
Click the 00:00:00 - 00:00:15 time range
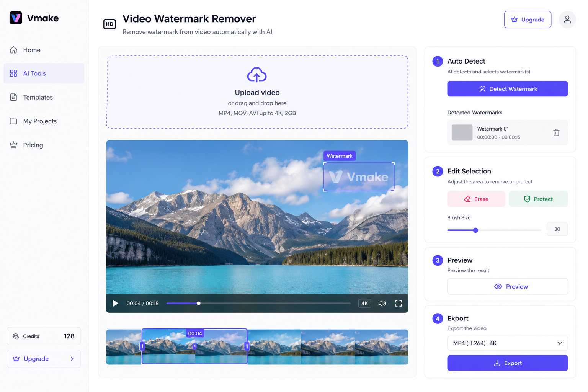[x=498, y=137]
